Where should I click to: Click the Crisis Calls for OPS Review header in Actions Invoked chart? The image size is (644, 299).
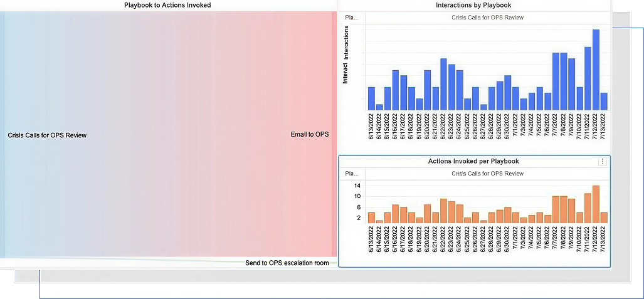pyautogui.click(x=487, y=174)
